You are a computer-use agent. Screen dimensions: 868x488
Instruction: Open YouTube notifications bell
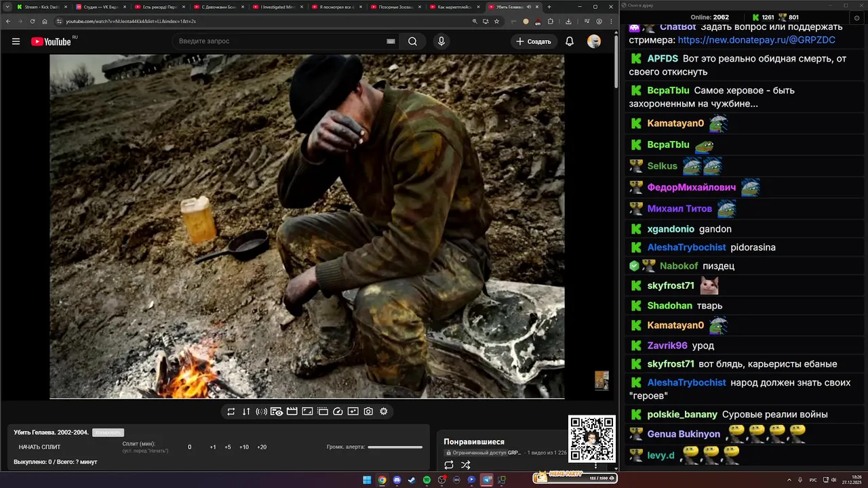pyautogui.click(x=570, y=41)
